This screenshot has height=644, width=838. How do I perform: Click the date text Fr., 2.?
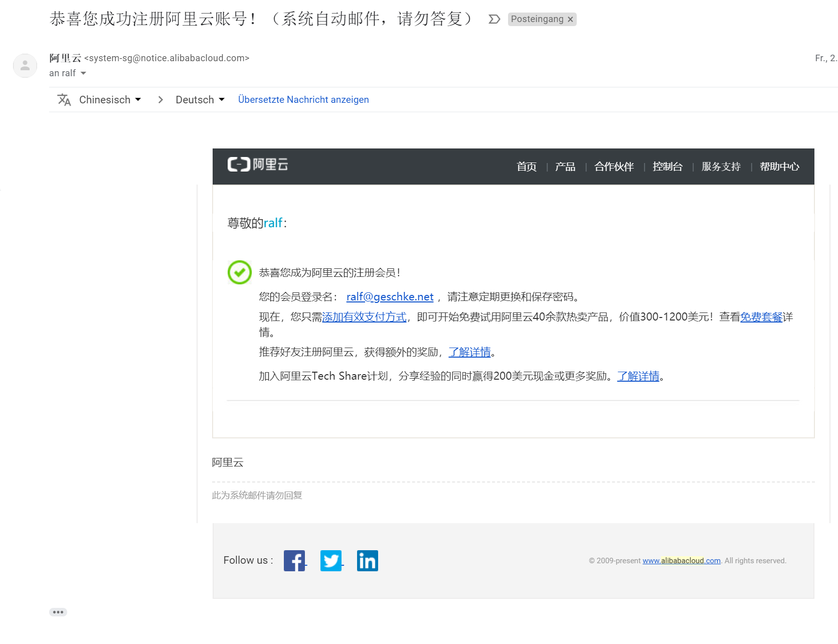(x=826, y=58)
